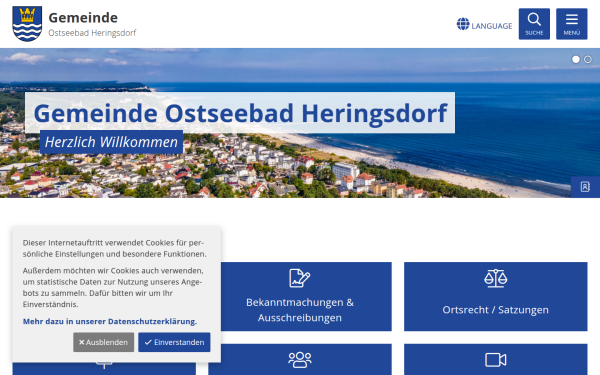
Task: Accept cookies with the Einverstanden button
Action: (x=174, y=342)
